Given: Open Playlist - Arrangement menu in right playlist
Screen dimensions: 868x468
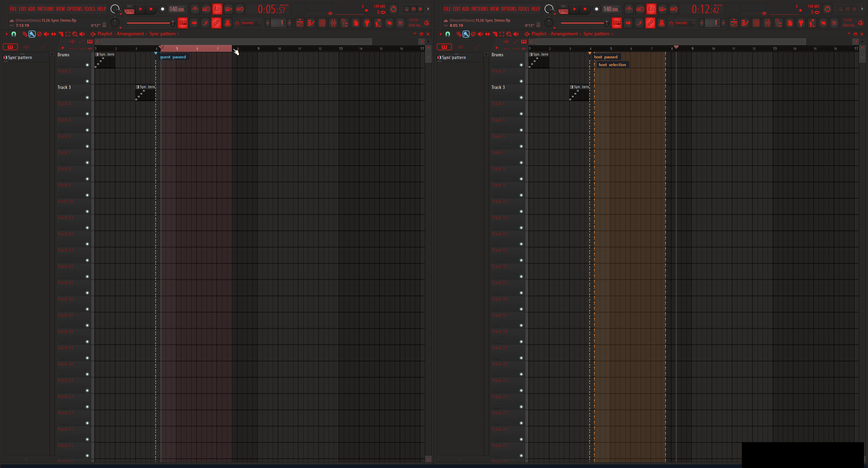Looking at the screenshot, I should (555, 34).
